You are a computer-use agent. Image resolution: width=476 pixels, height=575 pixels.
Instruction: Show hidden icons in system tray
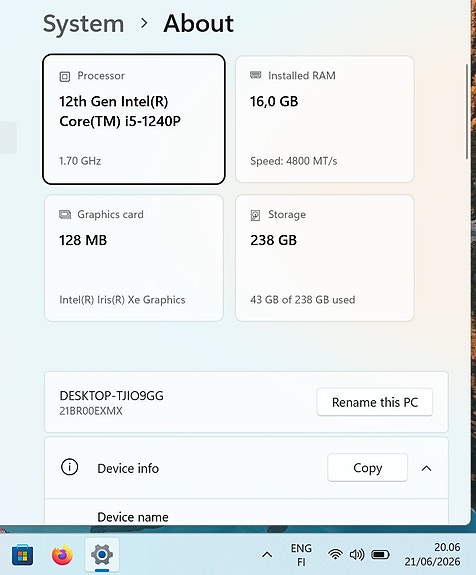pyautogui.click(x=267, y=555)
